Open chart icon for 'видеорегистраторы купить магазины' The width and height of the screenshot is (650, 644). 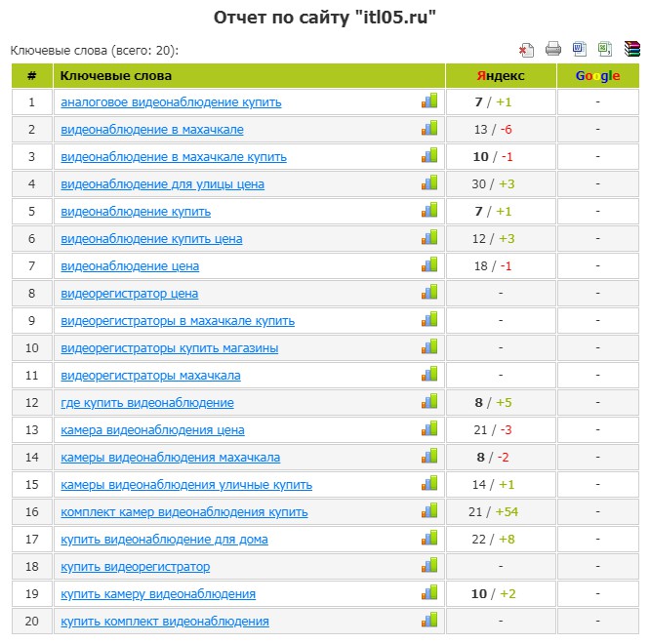click(x=429, y=346)
